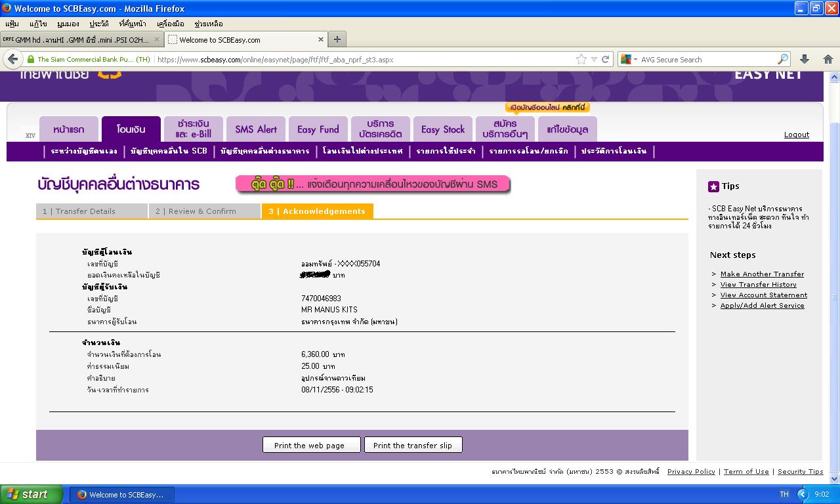840x504 pixels.
Task: Click the star icon beside Tips
Action: (713, 186)
